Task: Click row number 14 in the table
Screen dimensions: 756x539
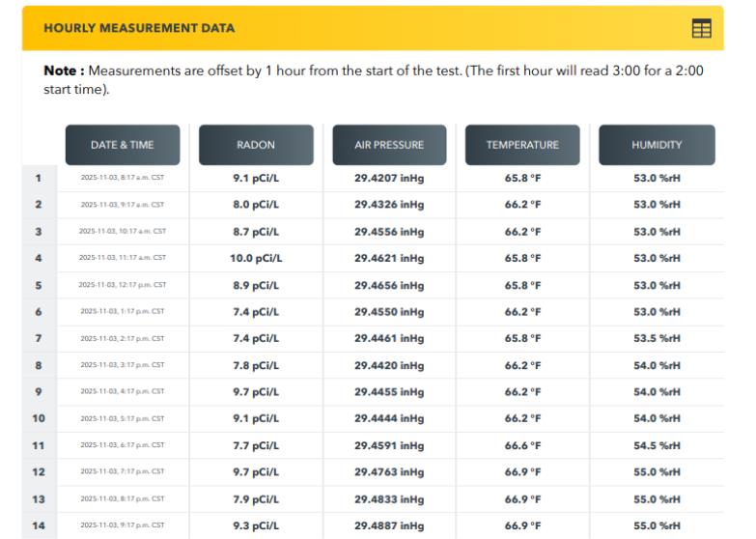Action: click(x=39, y=525)
